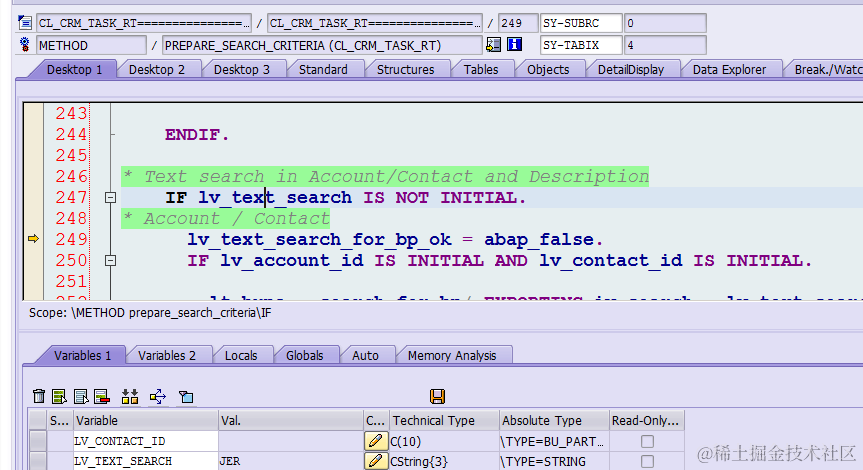Click the METHOD event type field
Viewport: 863px width, 470px height.
(x=91, y=45)
